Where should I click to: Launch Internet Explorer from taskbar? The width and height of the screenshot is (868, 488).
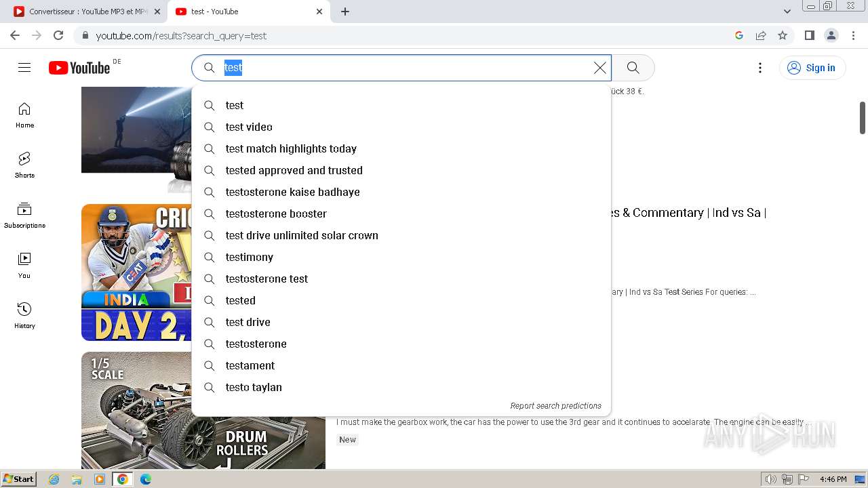point(54,479)
